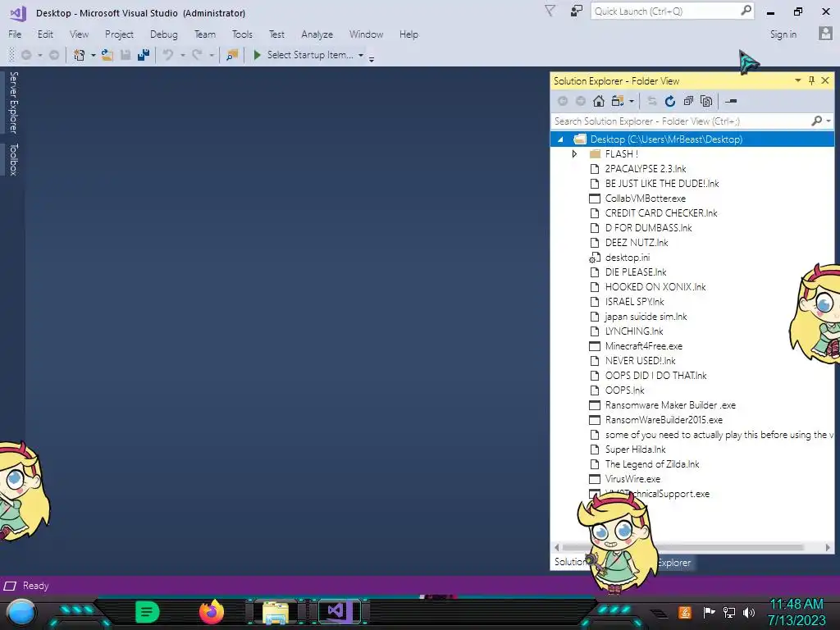Click the Refresh icon in Solution Explorer

669,101
